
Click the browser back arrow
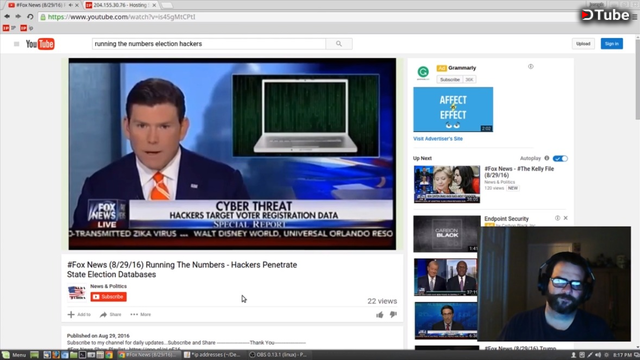click(7, 17)
